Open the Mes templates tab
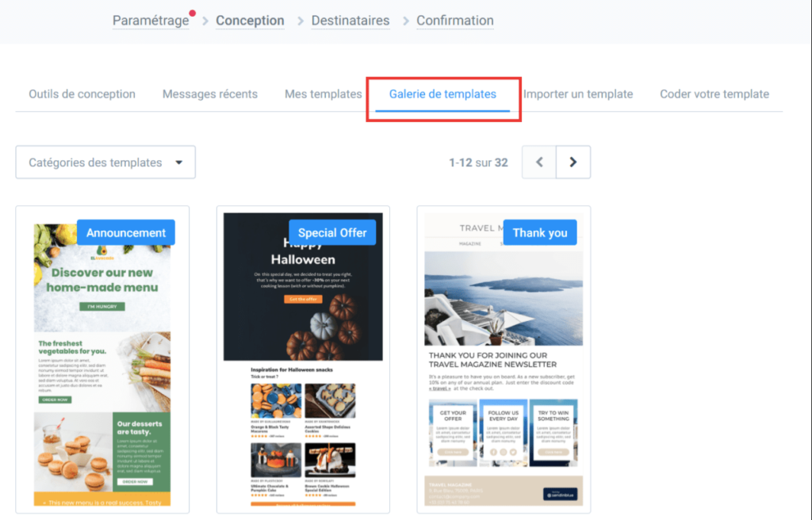The height and width of the screenshot is (520, 812). (324, 94)
